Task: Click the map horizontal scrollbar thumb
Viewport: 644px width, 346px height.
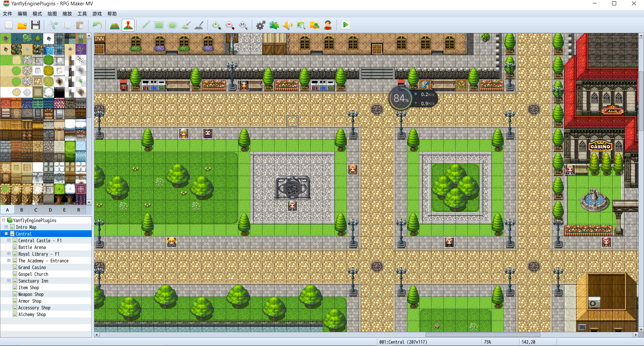Action: coord(483,335)
